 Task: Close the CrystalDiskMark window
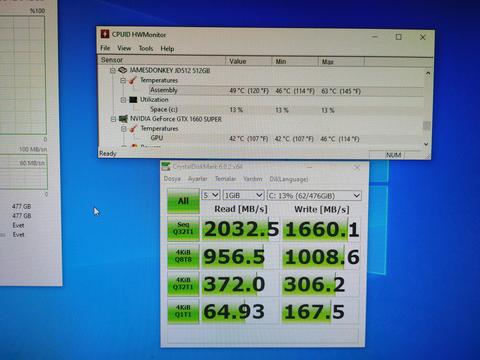coord(357,168)
